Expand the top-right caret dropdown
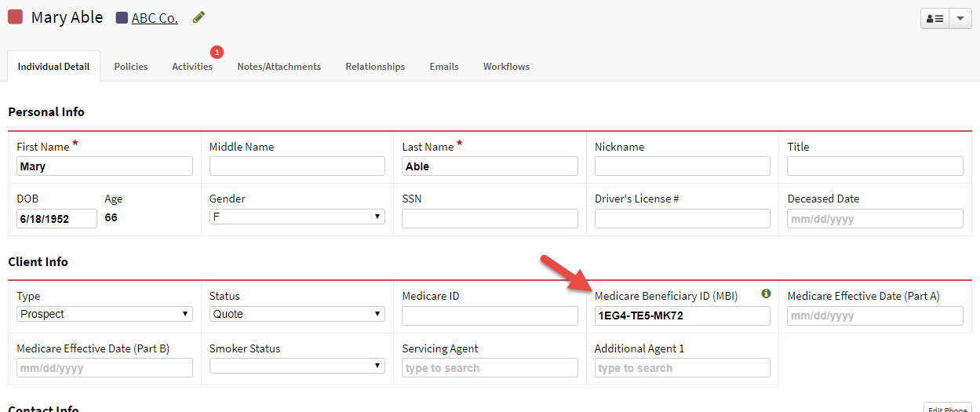This screenshot has width=980, height=412. tap(960, 19)
